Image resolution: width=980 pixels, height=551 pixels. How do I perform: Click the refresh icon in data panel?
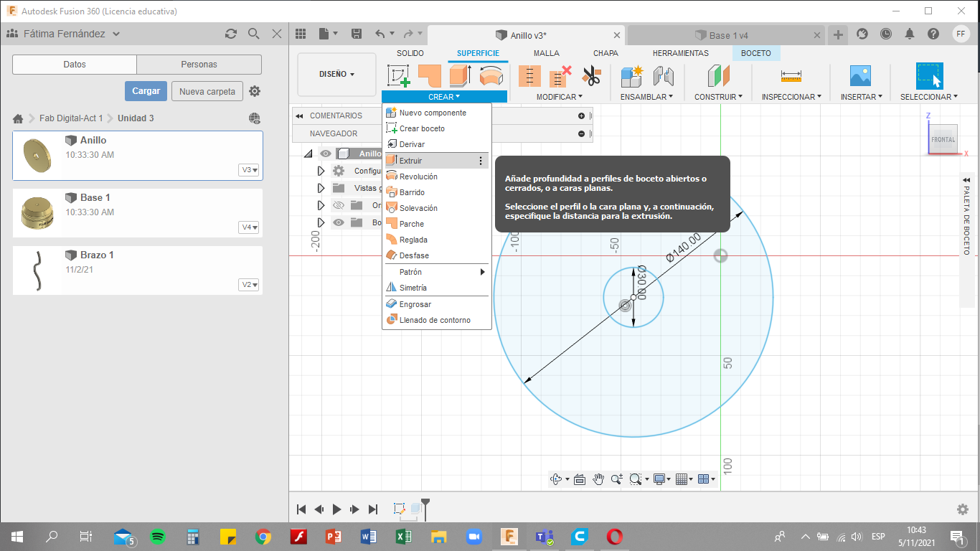pos(231,34)
